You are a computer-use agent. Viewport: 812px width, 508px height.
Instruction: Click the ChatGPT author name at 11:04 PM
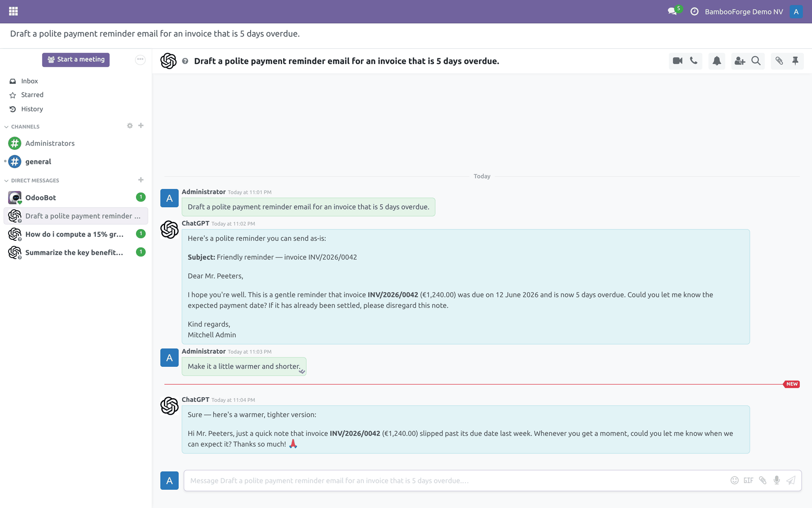(195, 400)
